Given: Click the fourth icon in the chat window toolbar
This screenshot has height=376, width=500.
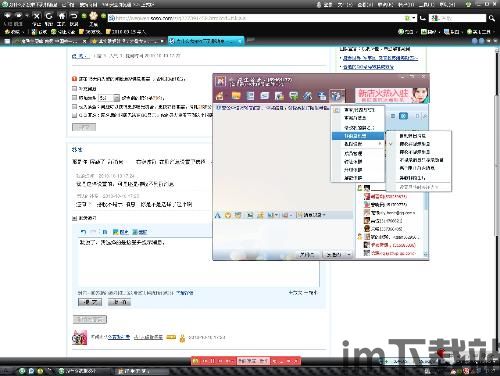Looking at the screenshot, I should [x=265, y=96].
